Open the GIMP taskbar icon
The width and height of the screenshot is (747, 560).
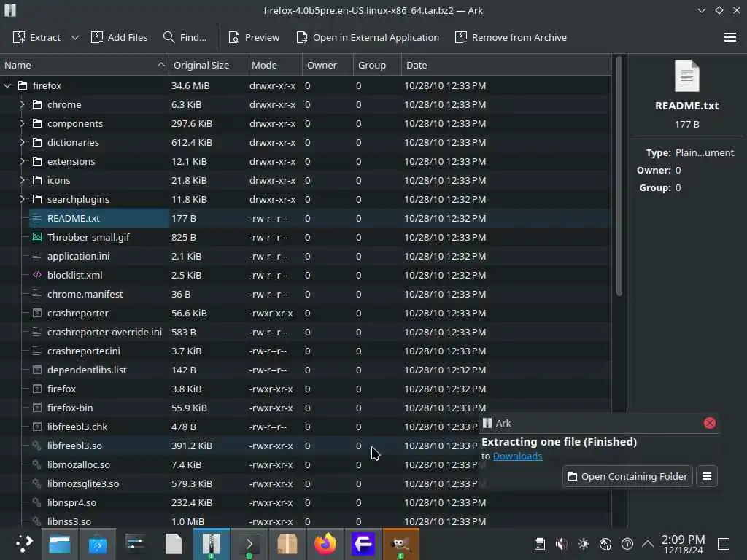[400, 544]
